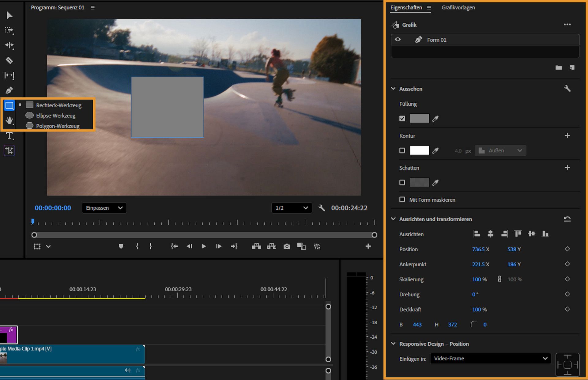Open the Video-Frame pin dropdown
588x380 pixels.
491,359
